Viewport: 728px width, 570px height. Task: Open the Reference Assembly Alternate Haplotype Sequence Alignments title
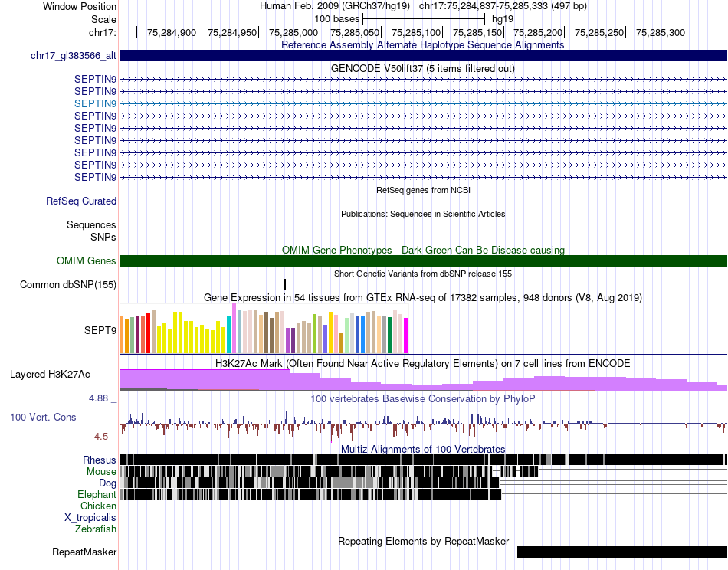422,45
